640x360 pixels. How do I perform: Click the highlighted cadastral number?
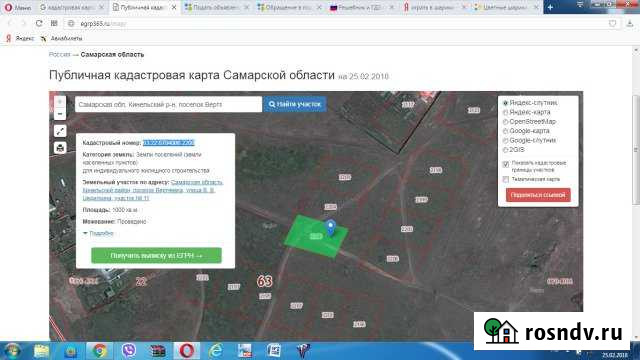[x=169, y=142]
